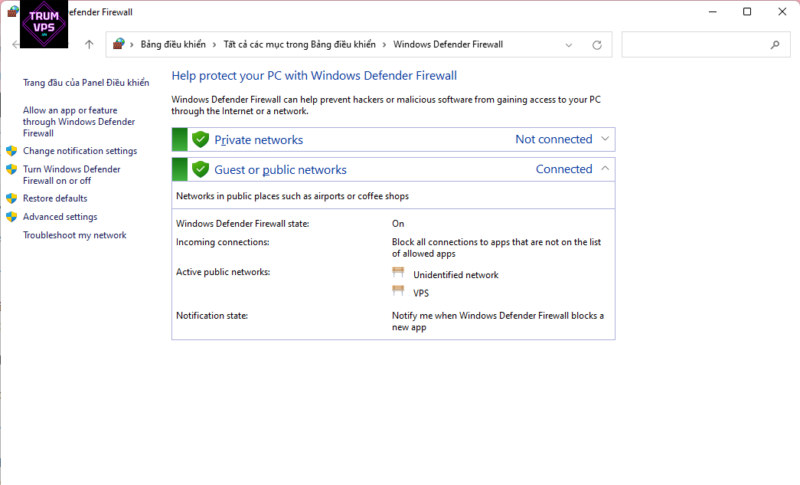Go to Bảng điều khiển breadcrumb
Screen dimensions: 800x485
(x=173, y=44)
